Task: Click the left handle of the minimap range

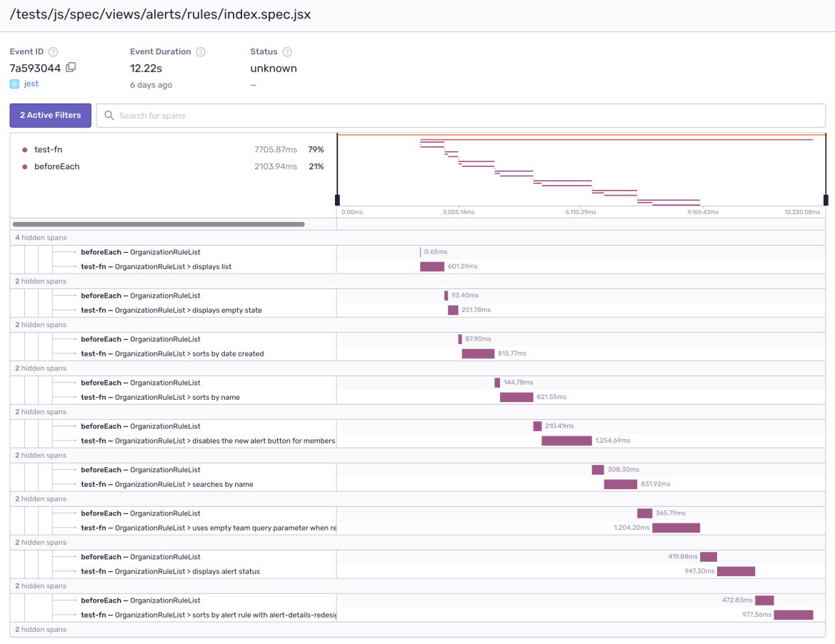Action: click(337, 200)
